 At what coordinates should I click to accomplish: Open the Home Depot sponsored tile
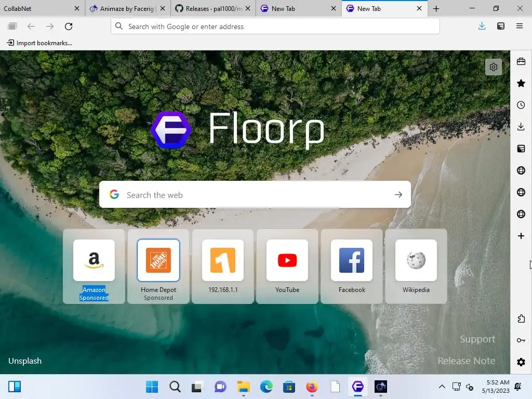click(158, 267)
